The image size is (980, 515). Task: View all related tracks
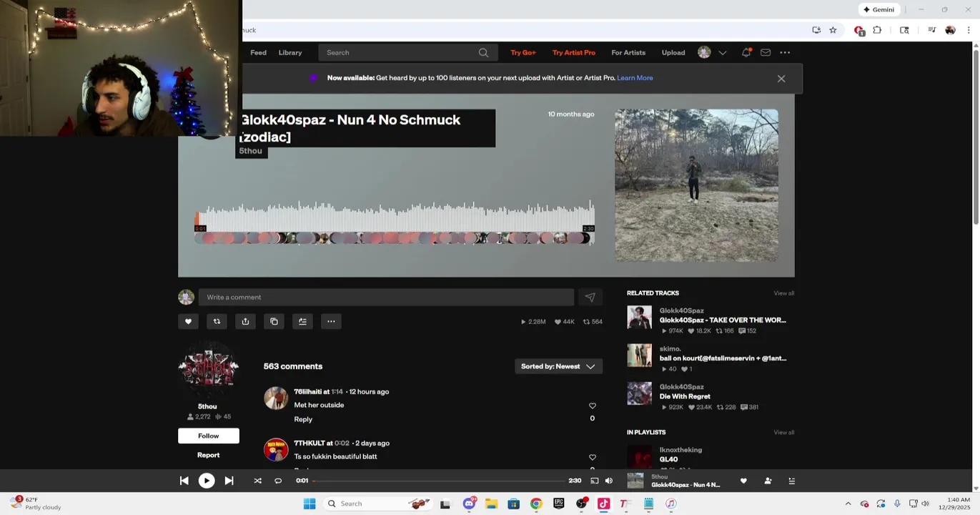click(x=783, y=293)
